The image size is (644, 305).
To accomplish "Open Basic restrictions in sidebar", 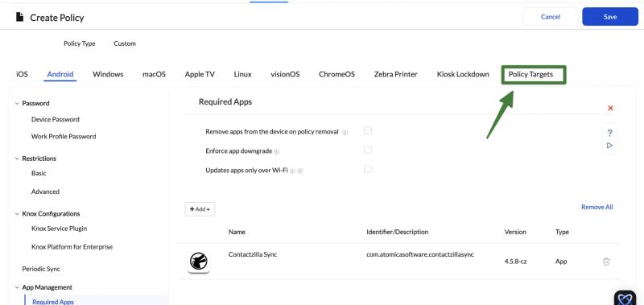I will click(x=39, y=173).
